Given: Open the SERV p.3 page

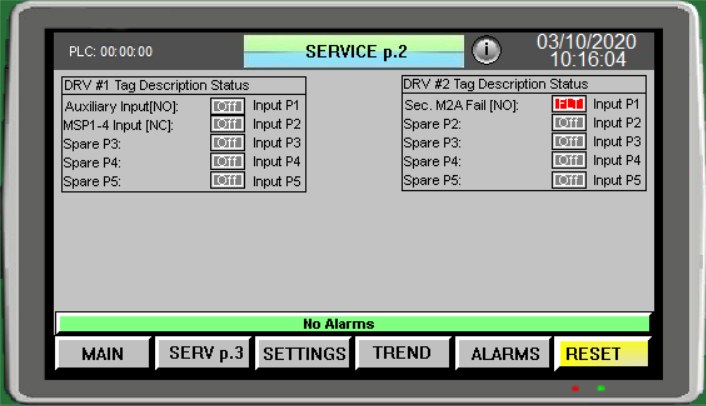Looking at the screenshot, I should (x=205, y=353).
